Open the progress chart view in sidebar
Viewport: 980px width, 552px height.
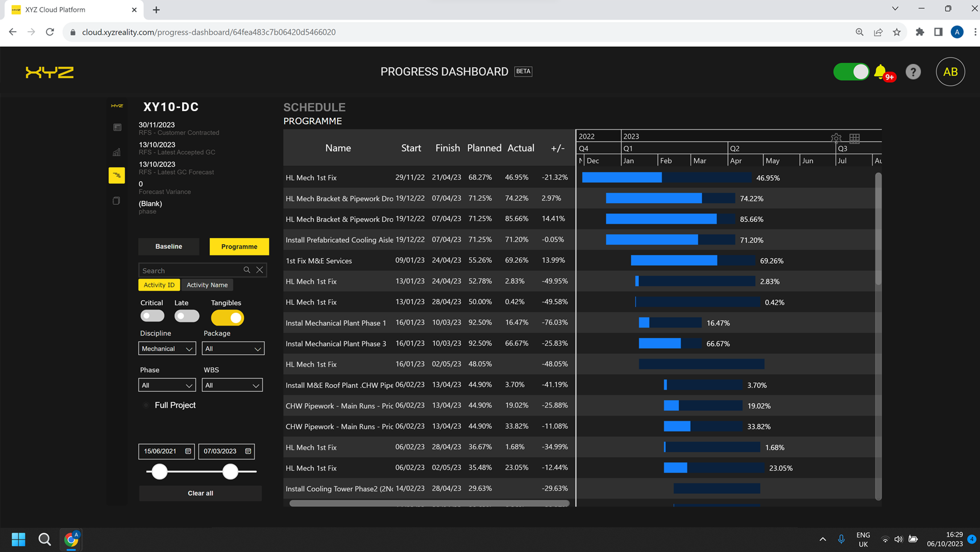point(117,152)
